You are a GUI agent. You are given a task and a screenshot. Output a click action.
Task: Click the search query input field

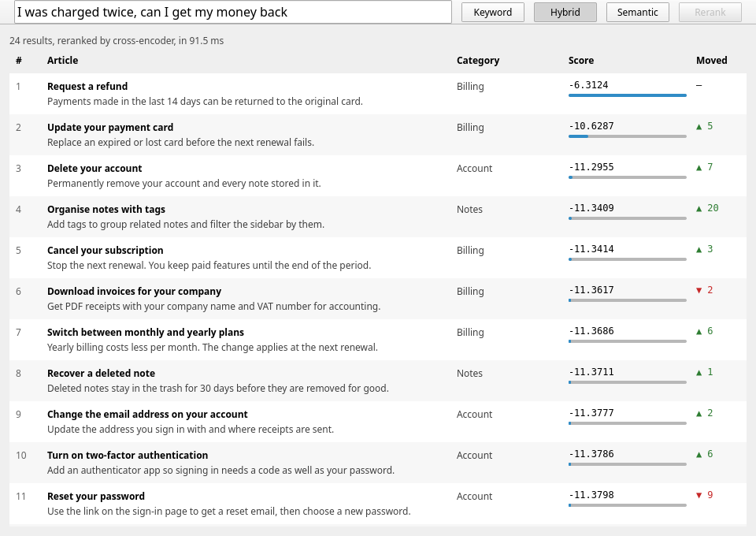point(233,12)
